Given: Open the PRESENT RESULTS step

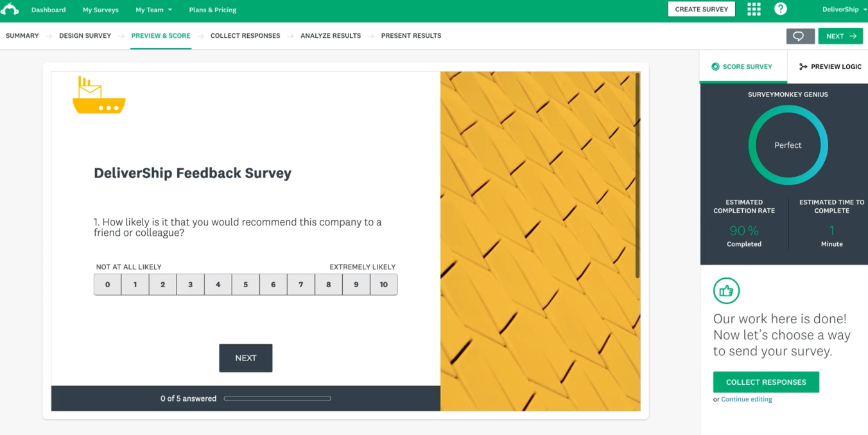Looking at the screenshot, I should 411,36.
